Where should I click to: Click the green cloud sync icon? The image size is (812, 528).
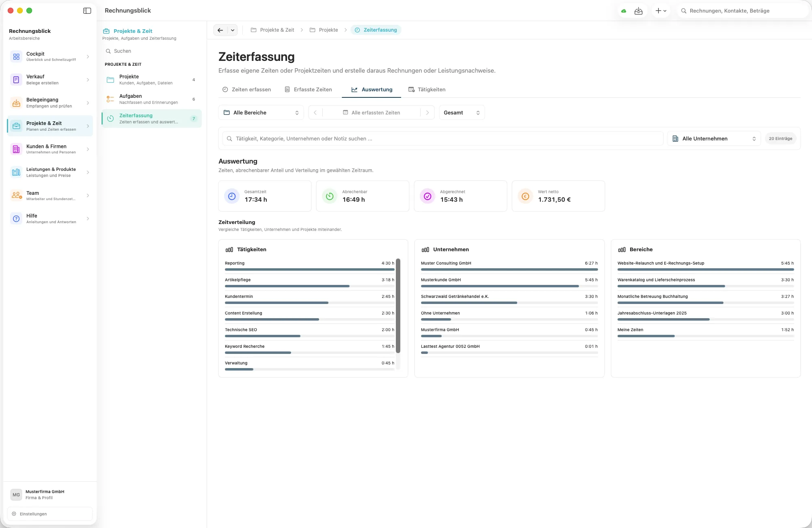point(624,11)
